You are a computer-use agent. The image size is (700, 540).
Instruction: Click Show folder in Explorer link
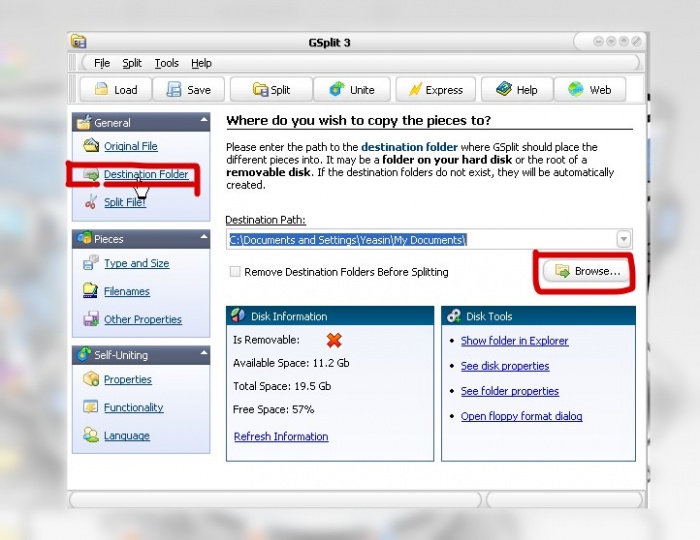tap(514, 341)
